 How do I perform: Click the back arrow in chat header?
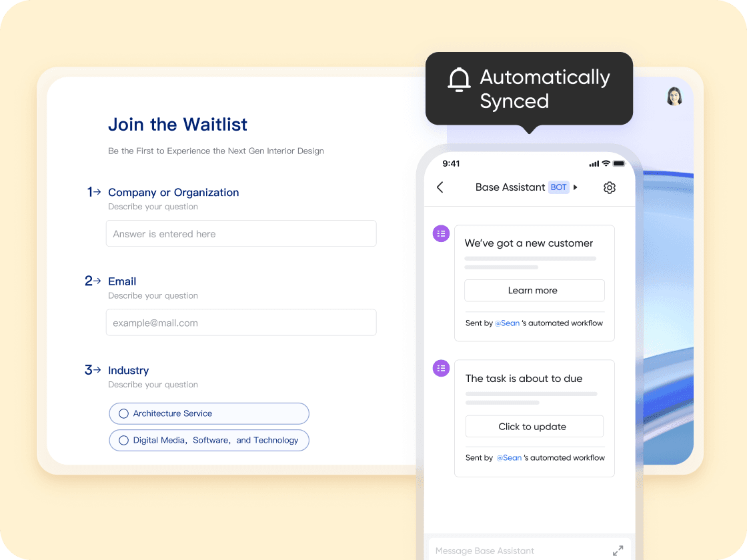pyautogui.click(x=440, y=187)
